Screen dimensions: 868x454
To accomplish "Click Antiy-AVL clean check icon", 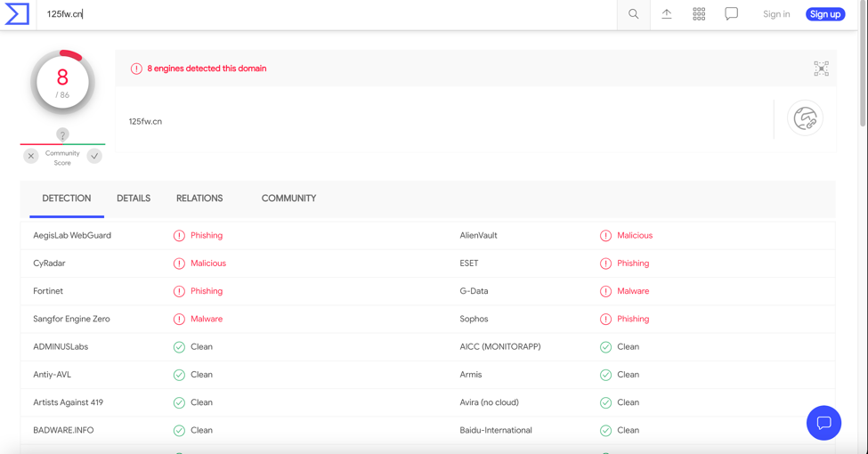I will tap(179, 375).
